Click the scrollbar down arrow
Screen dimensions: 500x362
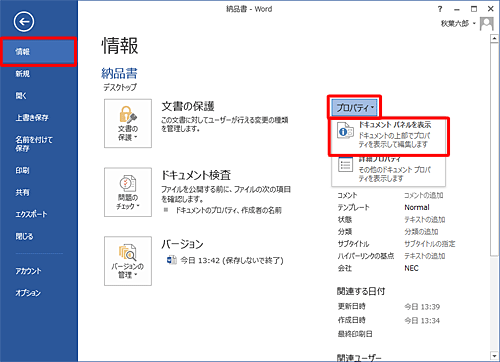tap(494, 356)
